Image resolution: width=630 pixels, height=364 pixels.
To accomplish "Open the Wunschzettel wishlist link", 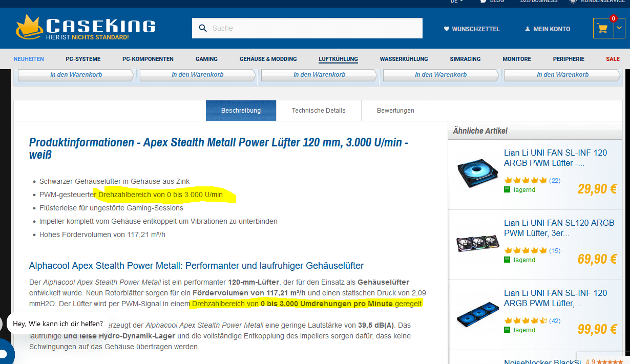I will click(472, 29).
